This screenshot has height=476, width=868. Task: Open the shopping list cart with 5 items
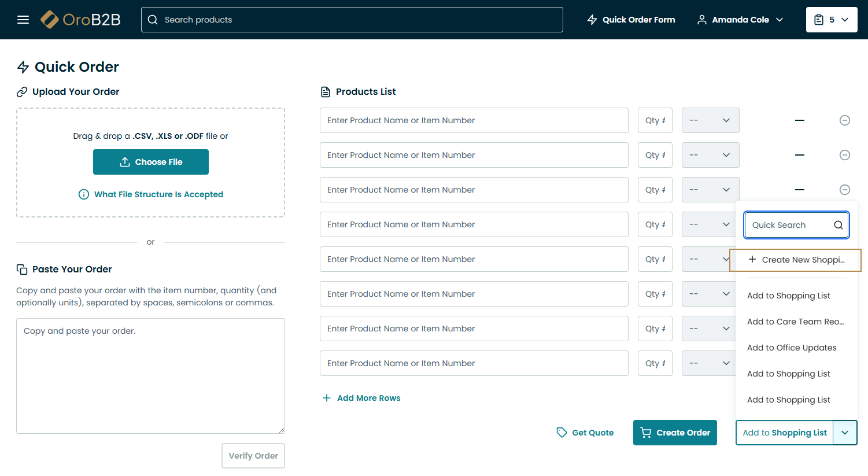coord(831,20)
